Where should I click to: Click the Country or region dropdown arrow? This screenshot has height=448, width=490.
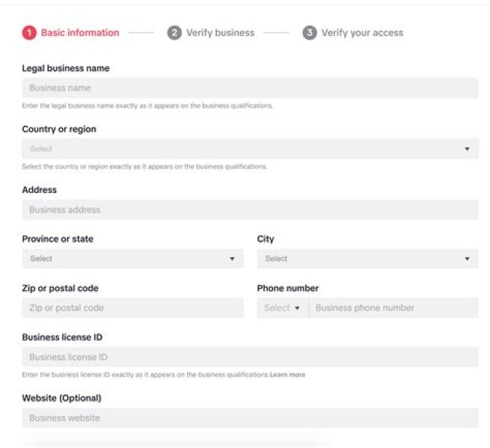click(467, 149)
